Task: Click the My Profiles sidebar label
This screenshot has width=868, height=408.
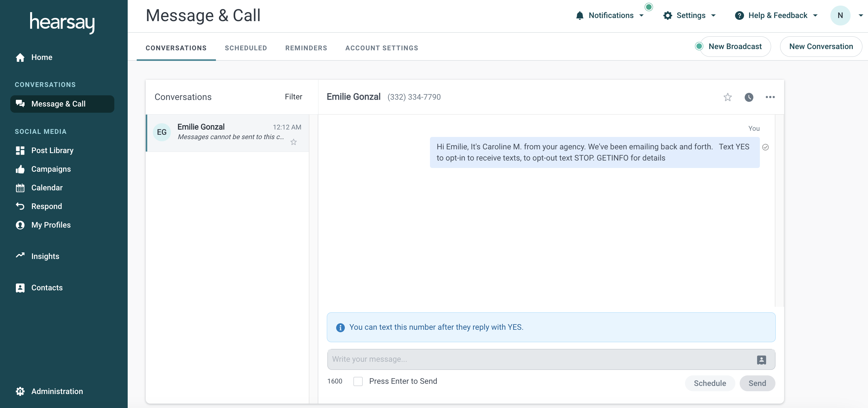Action: click(x=51, y=225)
